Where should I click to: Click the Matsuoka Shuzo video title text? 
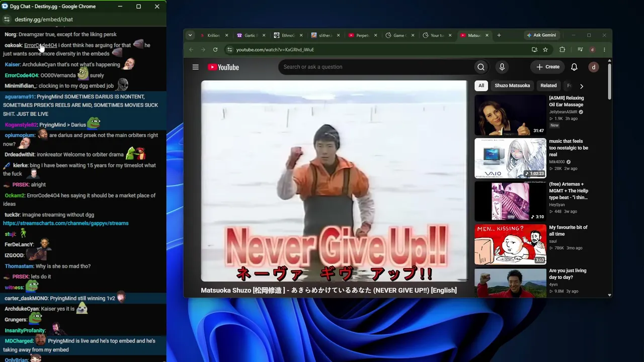point(329,290)
